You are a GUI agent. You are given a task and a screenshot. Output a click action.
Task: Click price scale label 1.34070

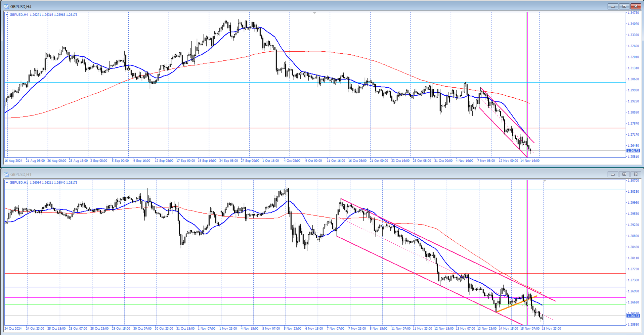point(633,24)
